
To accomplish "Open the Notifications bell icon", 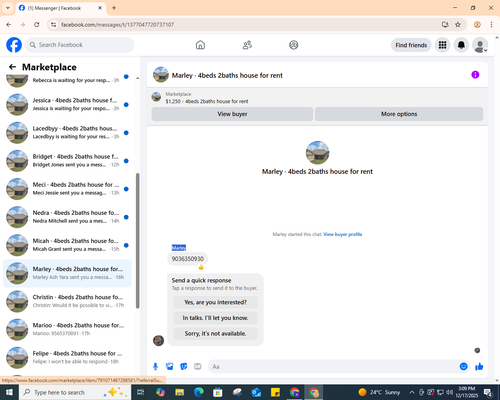I will point(461,45).
